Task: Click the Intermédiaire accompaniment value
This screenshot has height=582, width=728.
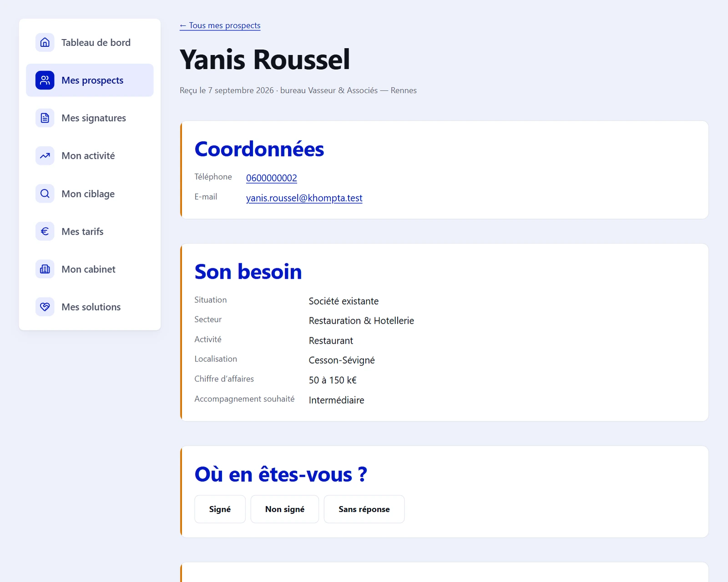Action: point(336,400)
